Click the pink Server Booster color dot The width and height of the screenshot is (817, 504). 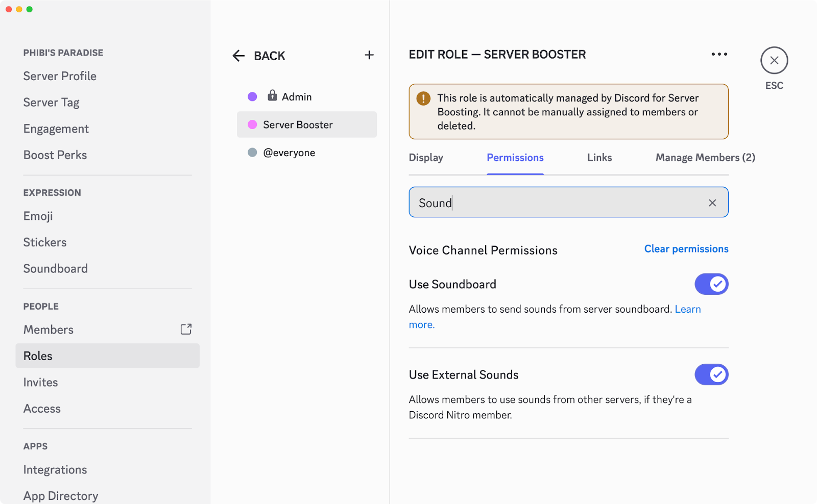point(252,124)
